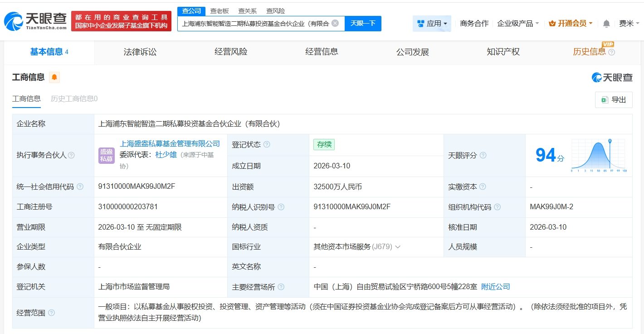
Task: Click help icon beside 经营范围
Action: tap(51, 313)
